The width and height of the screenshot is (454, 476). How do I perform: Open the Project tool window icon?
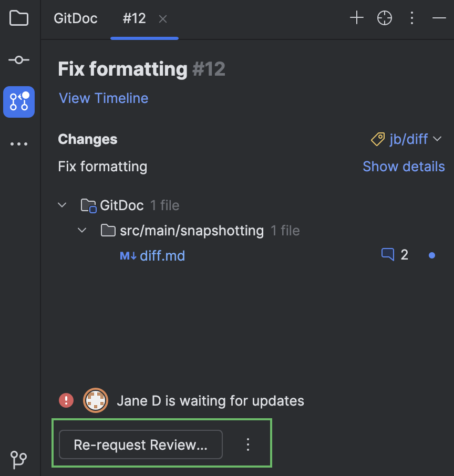point(19,18)
